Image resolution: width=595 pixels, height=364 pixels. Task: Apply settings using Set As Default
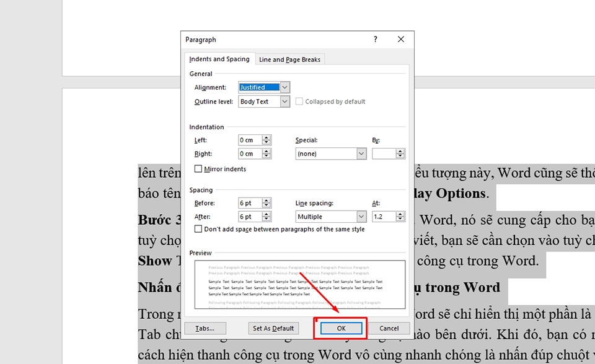[x=273, y=328]
